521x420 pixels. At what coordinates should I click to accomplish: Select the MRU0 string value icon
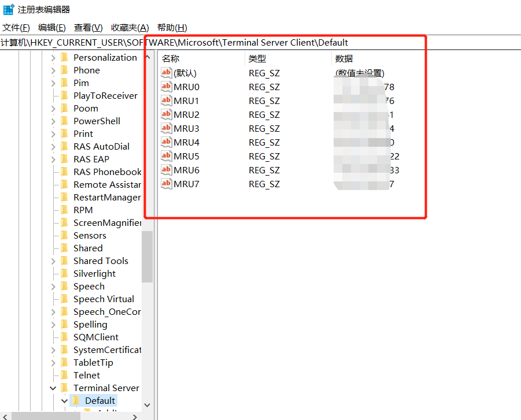(x=166, y=87)
